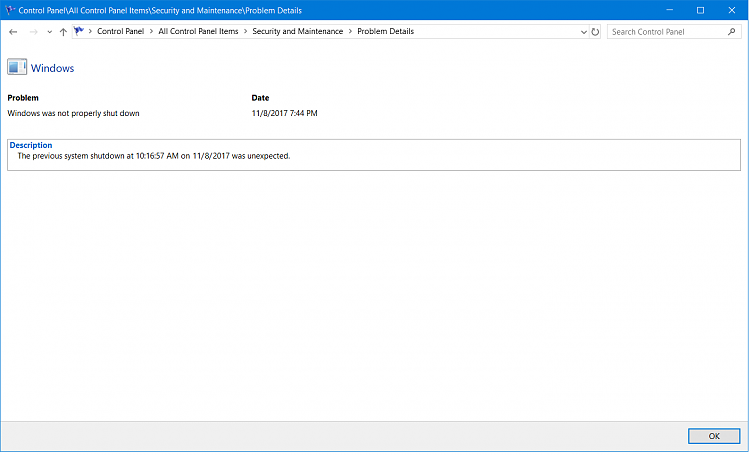Close the Problem Details window
Image resolution: width=750 pixels, height=455 pixels.
click(x=732, y=10)
